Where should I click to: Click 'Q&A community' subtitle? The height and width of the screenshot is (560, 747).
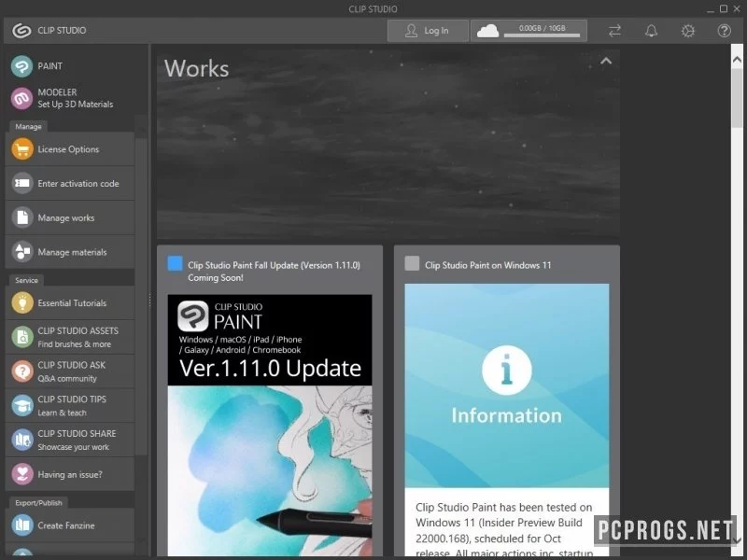pyautogui.click(x=67, y=379)
